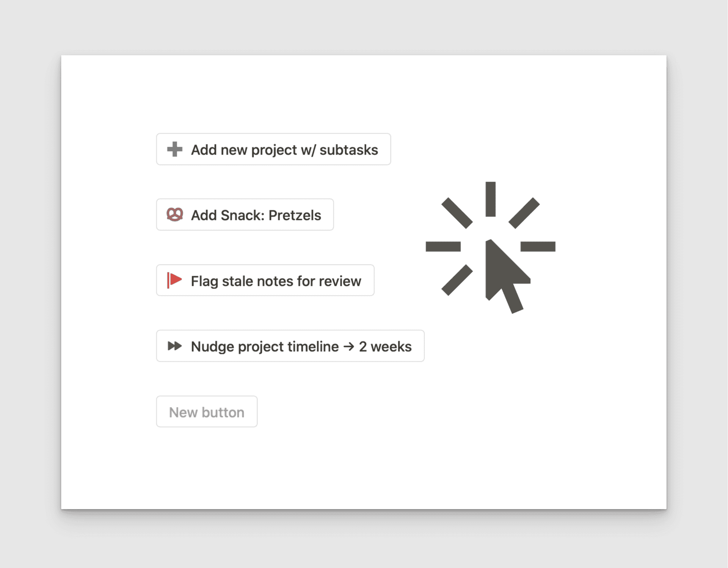Click the plus icon on the project button
The height and width of the screenshot is (568, 728).
pyautogui.click(x=175, y=149)
